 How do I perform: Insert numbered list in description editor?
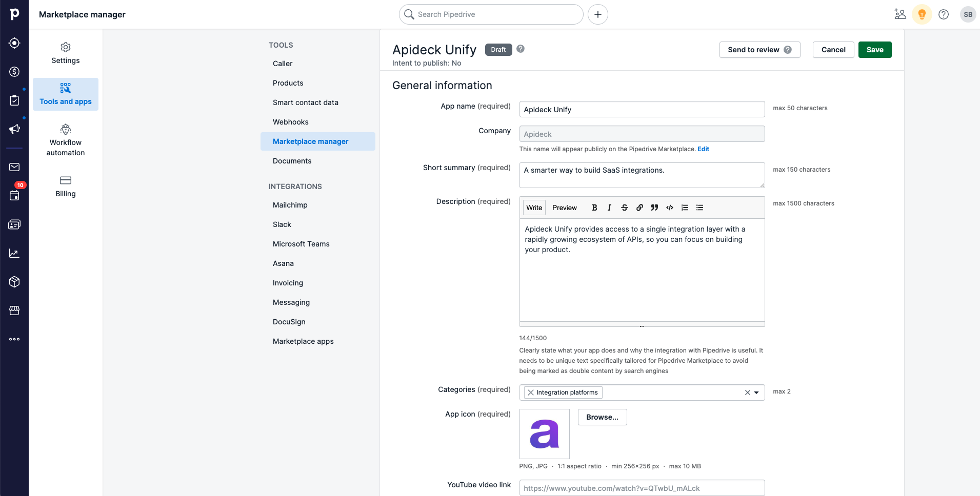(x=685, y=208)
